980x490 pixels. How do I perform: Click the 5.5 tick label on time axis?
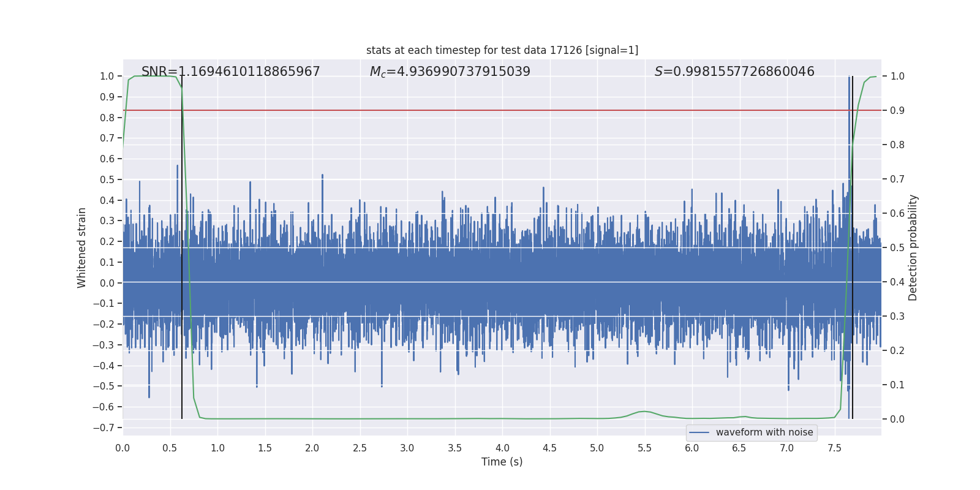644,448
